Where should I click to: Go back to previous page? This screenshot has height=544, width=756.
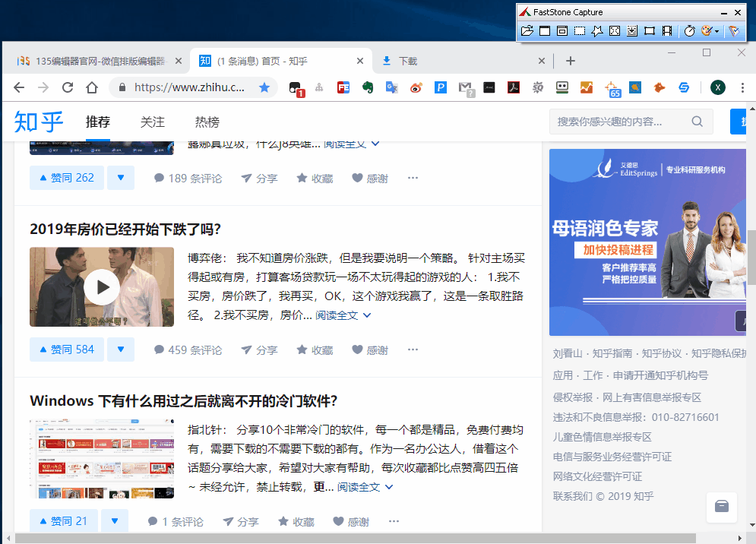(x=19, y=87)
